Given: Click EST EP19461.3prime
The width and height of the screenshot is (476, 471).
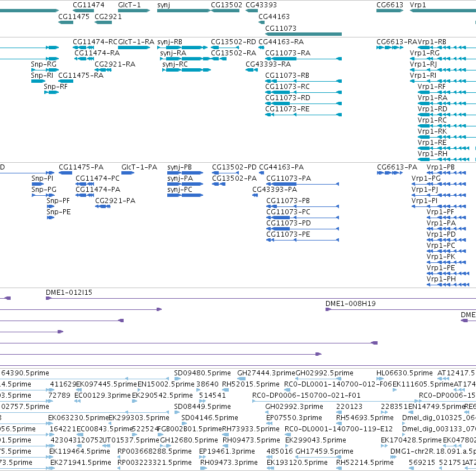Looking at the screenshot, I should pyautogui.click(x=202, y=457).
